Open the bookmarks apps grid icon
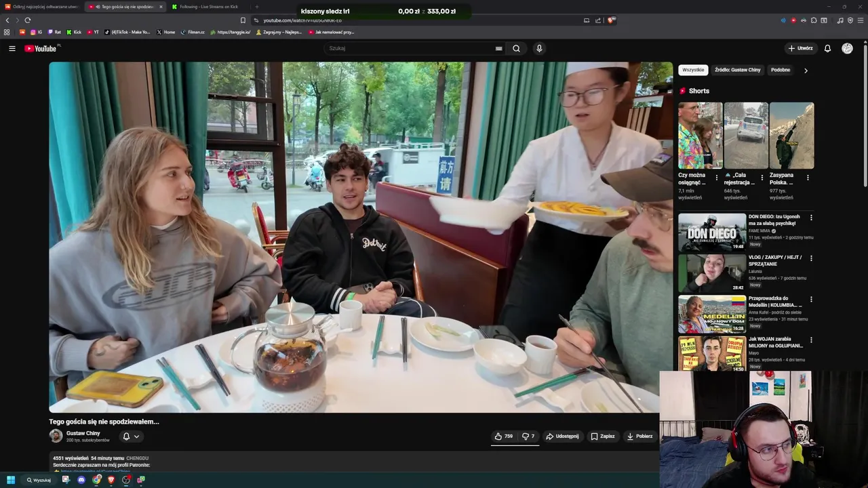Screen dimensions: 868x488 7,32
